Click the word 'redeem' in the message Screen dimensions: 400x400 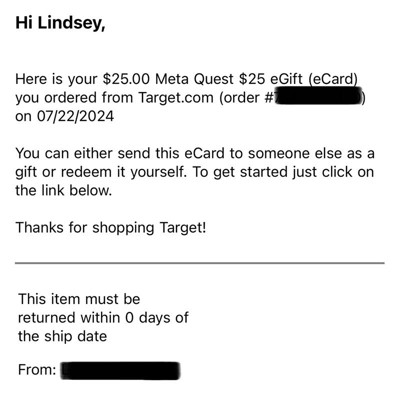(86, 172)
